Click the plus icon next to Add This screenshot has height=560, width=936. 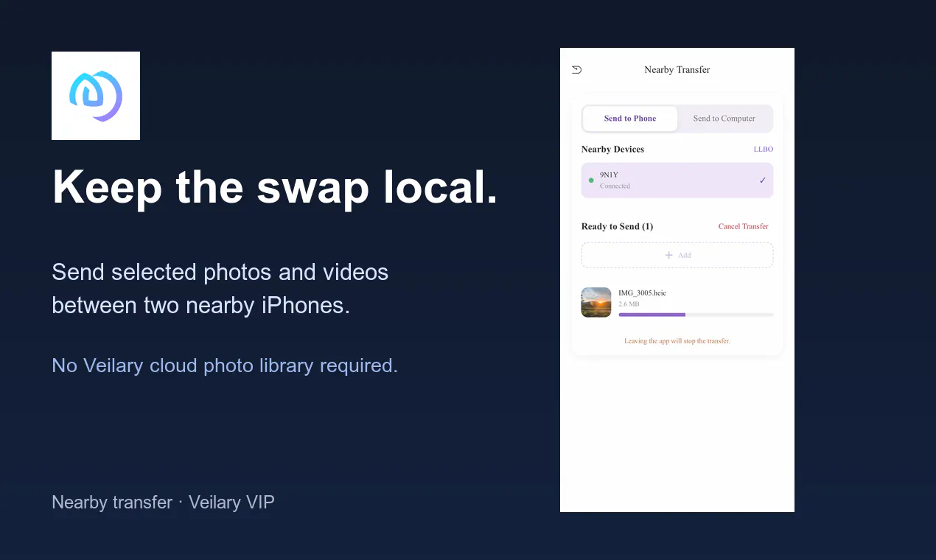click(x=669, y=255)
